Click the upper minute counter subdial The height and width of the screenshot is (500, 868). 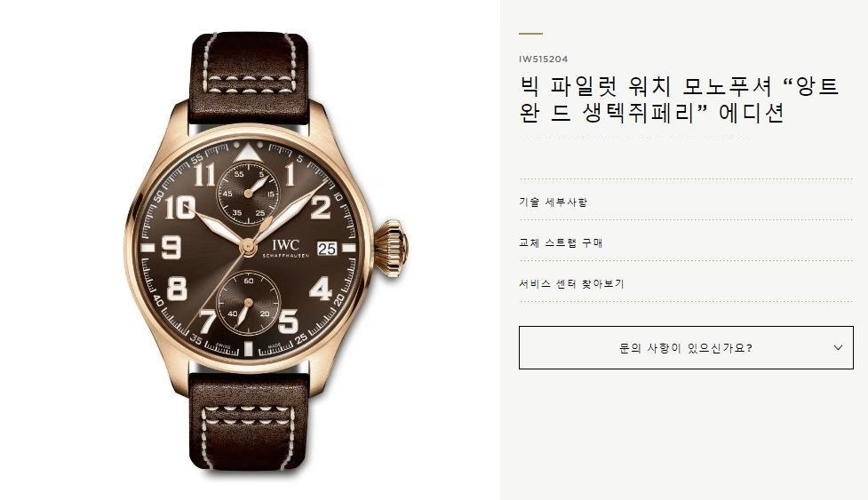point(248,194)
